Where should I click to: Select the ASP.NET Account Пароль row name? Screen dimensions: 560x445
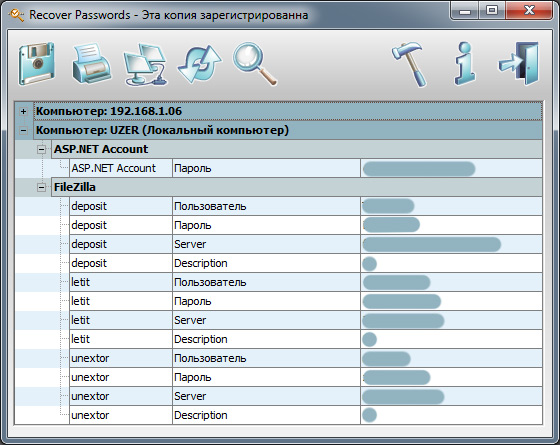[121, 168]
